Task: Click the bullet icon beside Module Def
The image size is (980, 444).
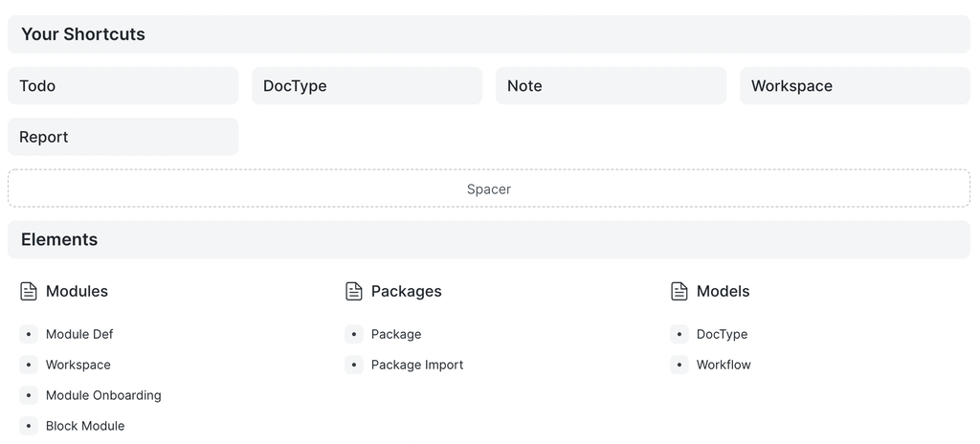Action: click(29, 334)
